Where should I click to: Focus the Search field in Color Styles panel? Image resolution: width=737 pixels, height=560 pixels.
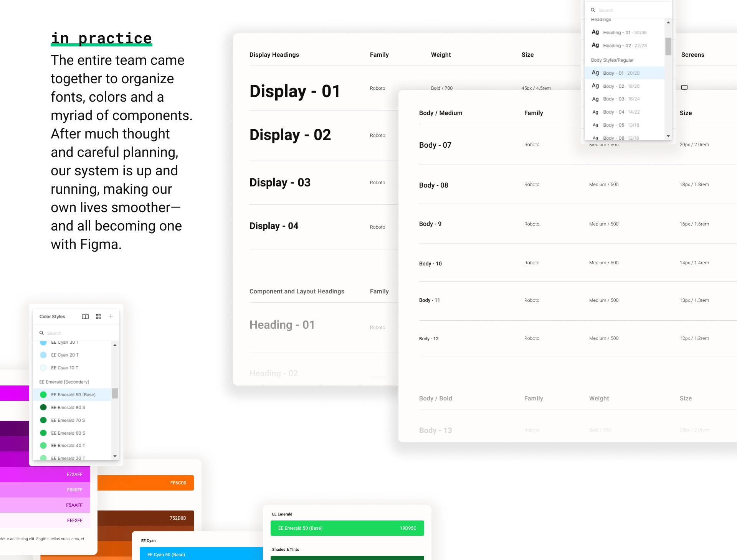coord(76,333)
